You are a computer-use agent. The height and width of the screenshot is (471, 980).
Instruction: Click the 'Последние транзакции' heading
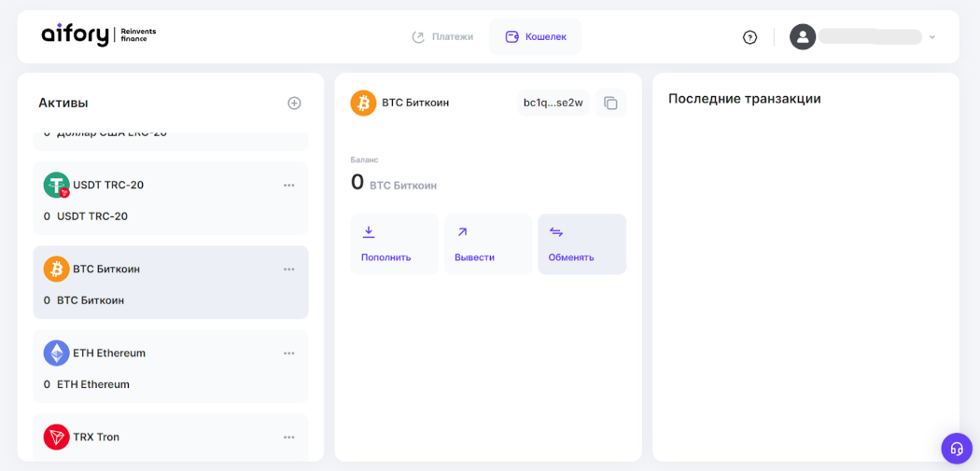click(x=745, y=99)
